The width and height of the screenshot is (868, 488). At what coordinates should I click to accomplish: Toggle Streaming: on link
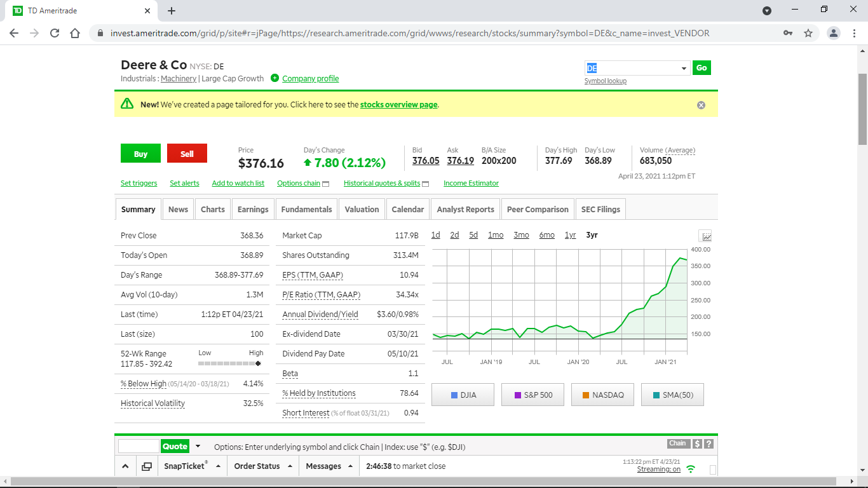658,470
